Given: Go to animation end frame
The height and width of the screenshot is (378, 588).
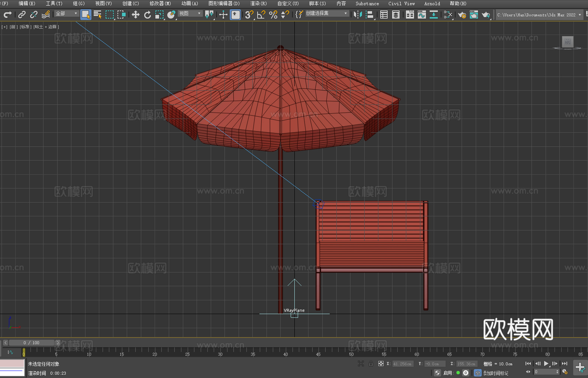Looking at the screenshot, I should coord(565,364).
